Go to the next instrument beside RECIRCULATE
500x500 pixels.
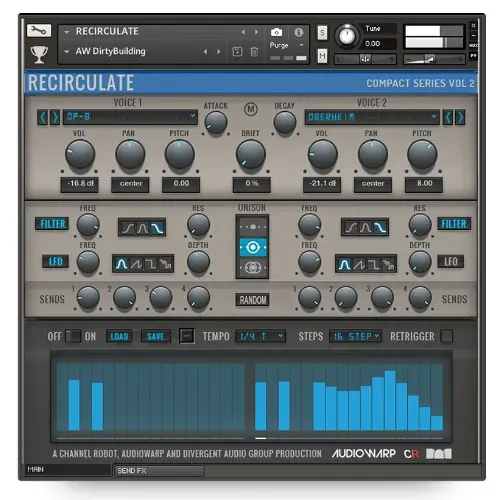pos(256,32)
